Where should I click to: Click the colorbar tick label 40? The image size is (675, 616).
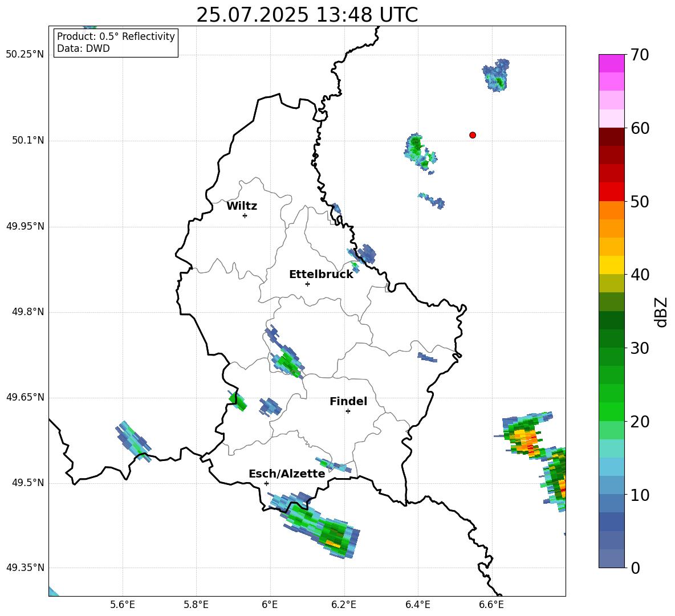click(640, 275)
